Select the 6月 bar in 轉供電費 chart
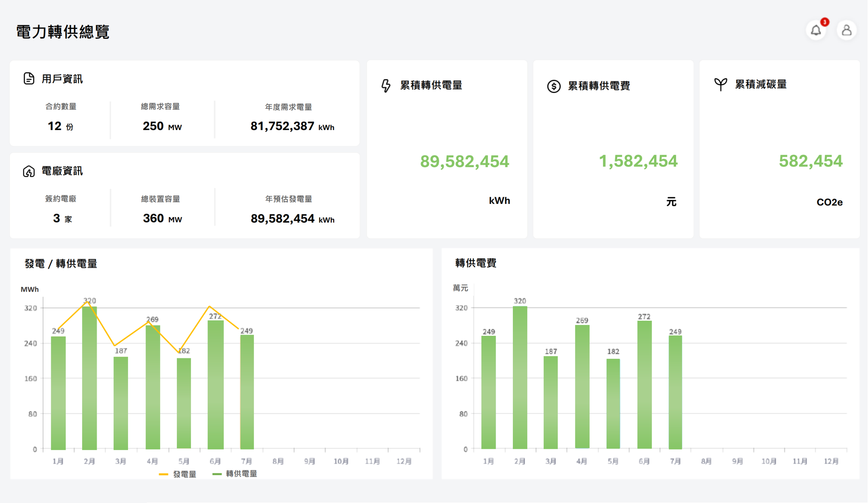 tap(644, 385)
